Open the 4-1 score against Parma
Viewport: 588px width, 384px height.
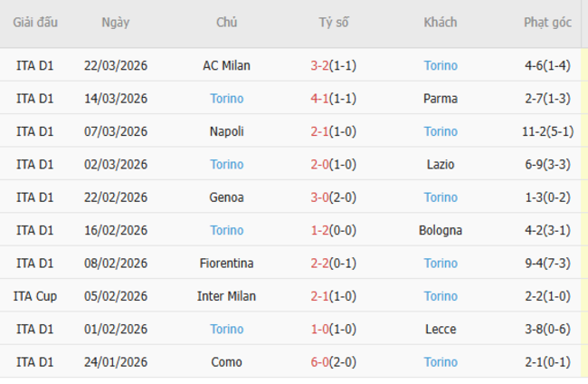(x=319, y=99)
